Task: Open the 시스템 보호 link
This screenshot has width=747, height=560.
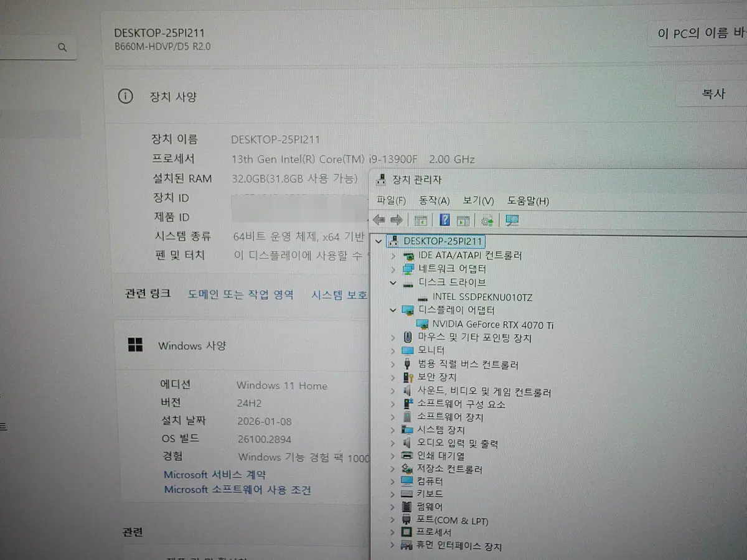Action: point(339,294)
